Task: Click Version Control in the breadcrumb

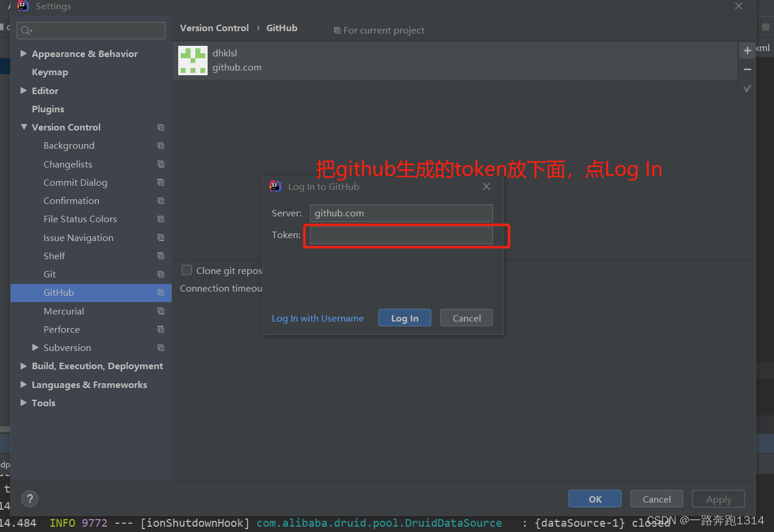Action: (214, 28)
